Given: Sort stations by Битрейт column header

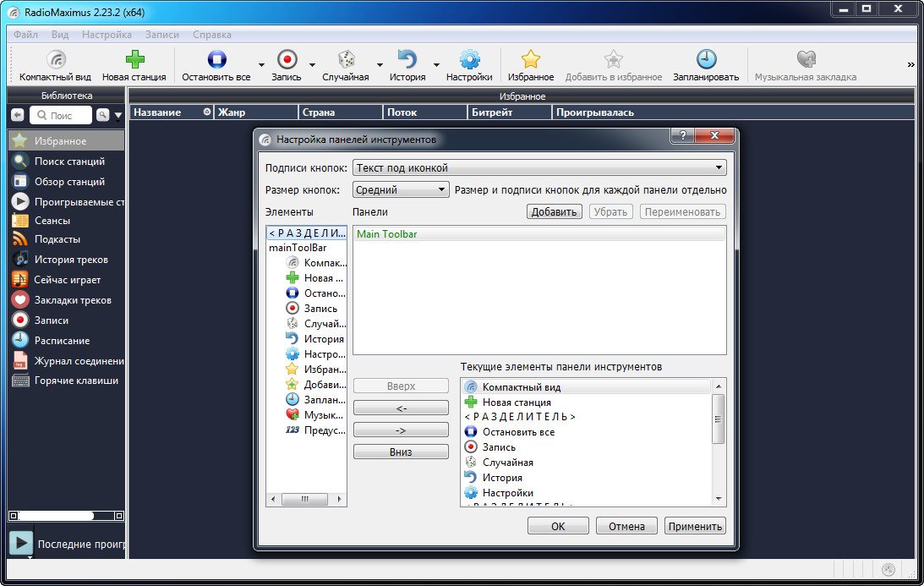Looking at the screenshot, I should (x=510, y=112).
